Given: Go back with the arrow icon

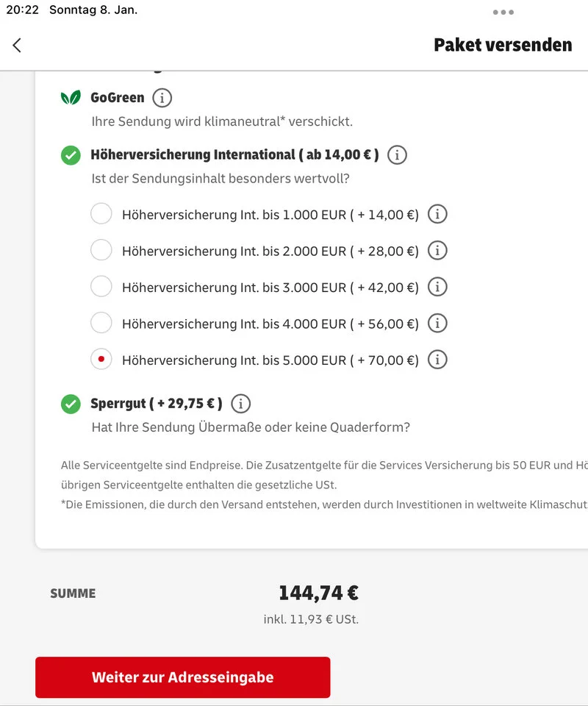Looking at the screenshot, I should tap(17, 45).
